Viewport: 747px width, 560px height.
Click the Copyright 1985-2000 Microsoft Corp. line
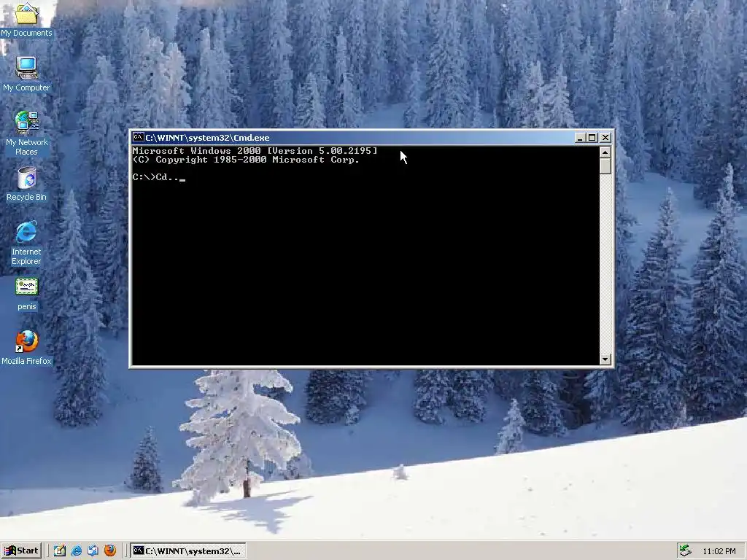pos(246,160)
